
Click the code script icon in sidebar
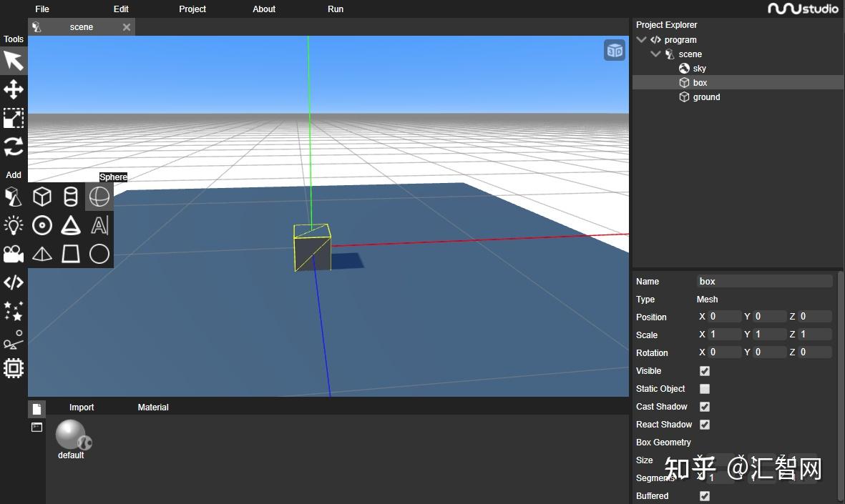[x=13, y=282]
